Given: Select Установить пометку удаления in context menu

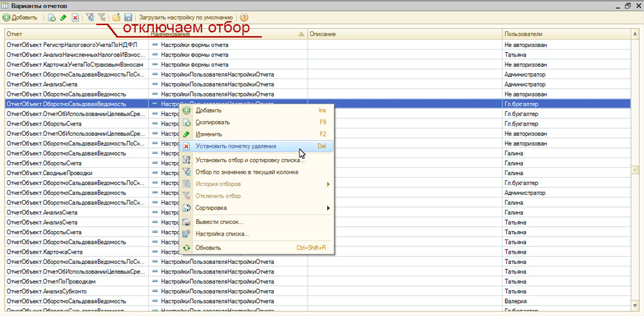Looking at the screenshot, I should (236, 146).
